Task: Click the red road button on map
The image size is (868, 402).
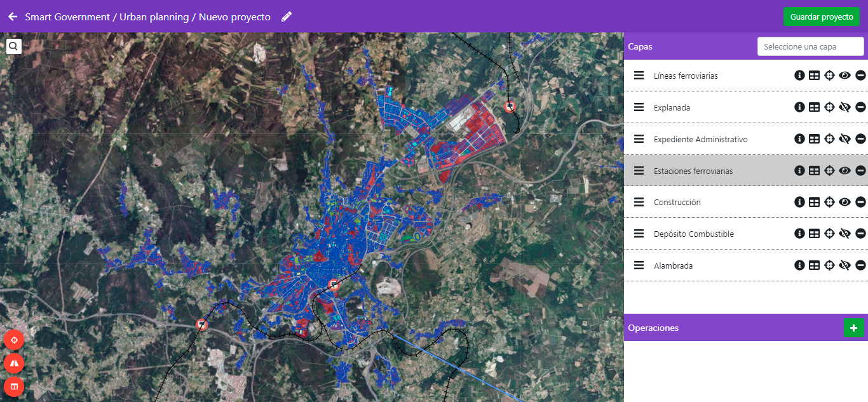Action: click(x=14, y=363)
